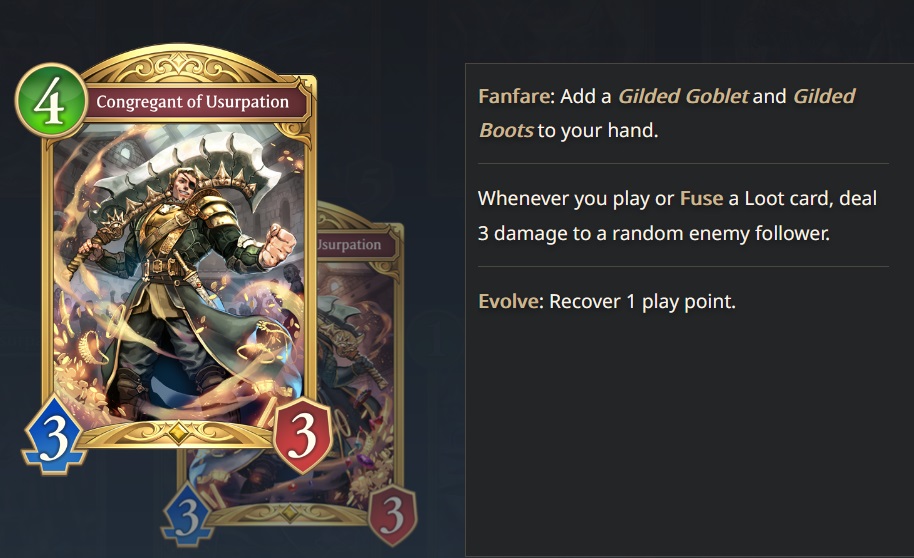Click the Loot card damage effect text

coord(677,216)
